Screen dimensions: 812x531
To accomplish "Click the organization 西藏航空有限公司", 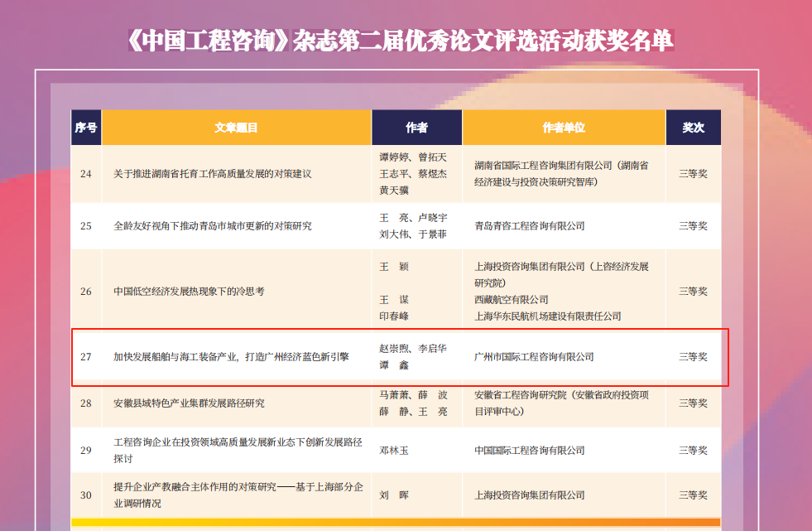I will (x=511, y=300).
